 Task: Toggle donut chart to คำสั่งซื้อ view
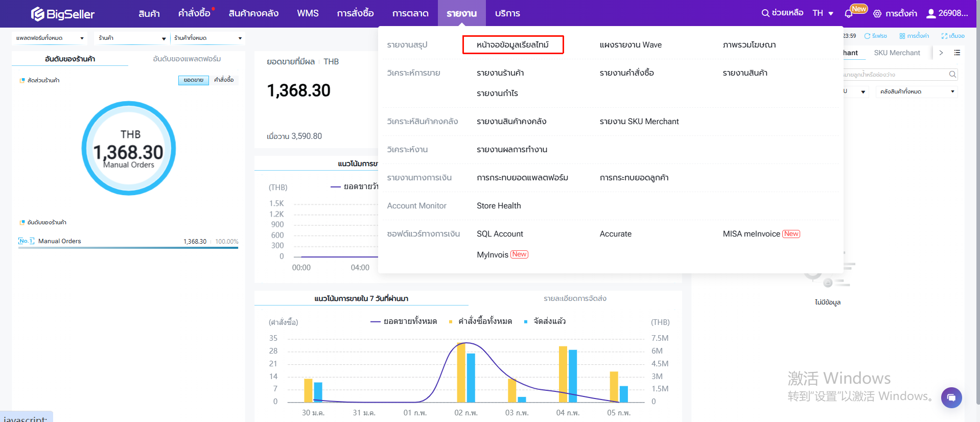click(224, 80)
